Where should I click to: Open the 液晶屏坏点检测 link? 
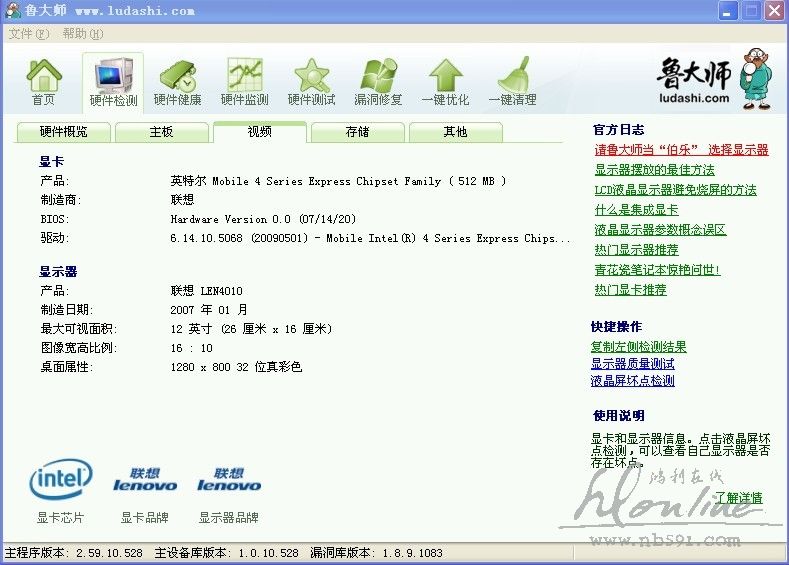click(x=632, y=381)
